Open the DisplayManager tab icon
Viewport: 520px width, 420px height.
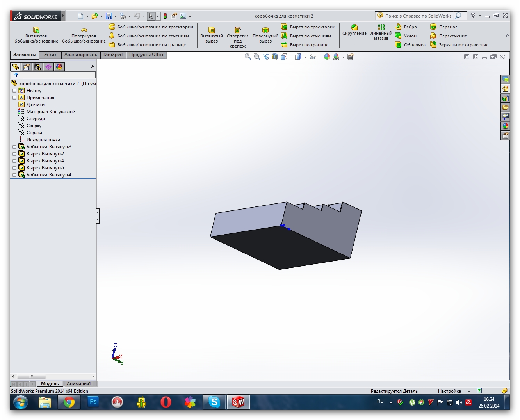(59, 67)
